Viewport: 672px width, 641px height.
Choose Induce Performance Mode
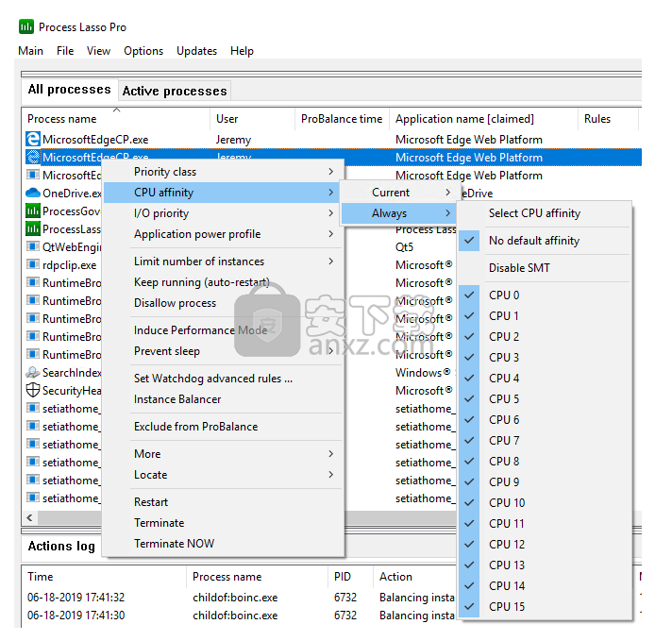(x=224, y=330)
